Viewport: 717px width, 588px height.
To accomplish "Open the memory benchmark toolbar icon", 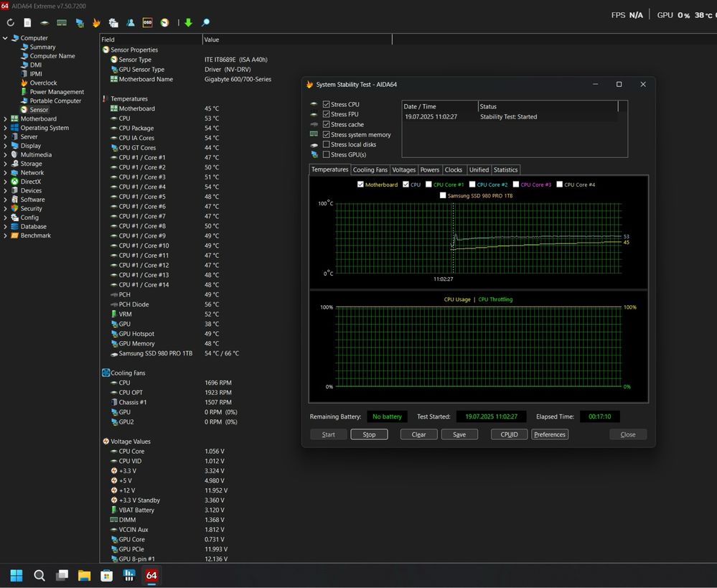I will (x=62, y=22).
